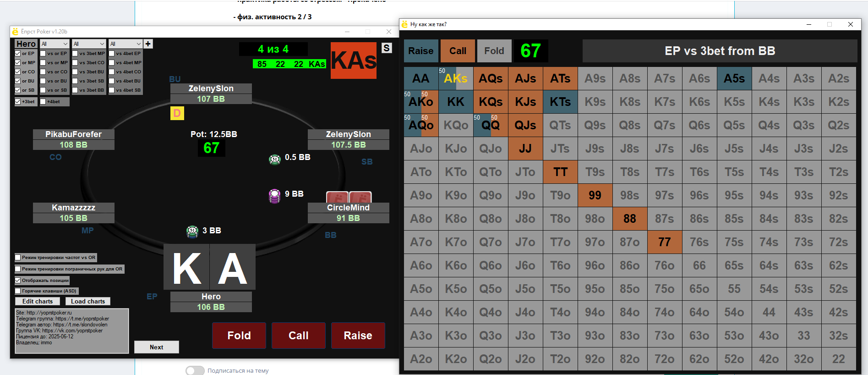
Task: Toggle the 'or SB' checkbox
Action: point(18,90)
